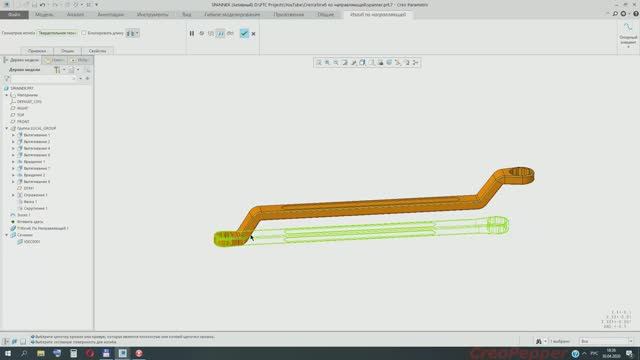Click the undo arrow in quick access toolbar
640x360 pixels.
tap(42, 4)
